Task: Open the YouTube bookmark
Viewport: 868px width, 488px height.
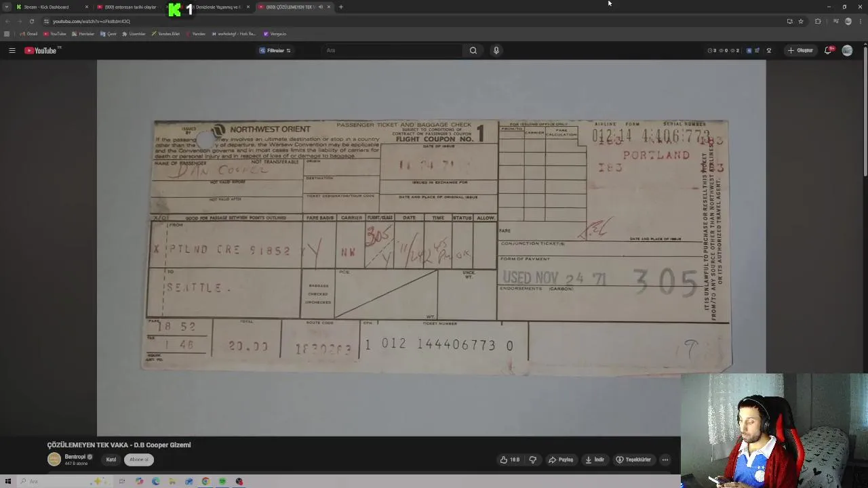Action: (55, 34)
